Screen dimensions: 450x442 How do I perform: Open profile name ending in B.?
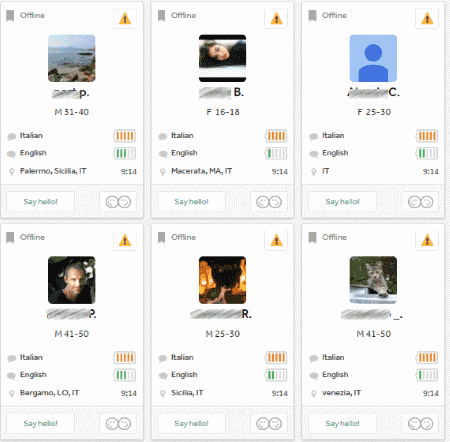coord(222,92)
